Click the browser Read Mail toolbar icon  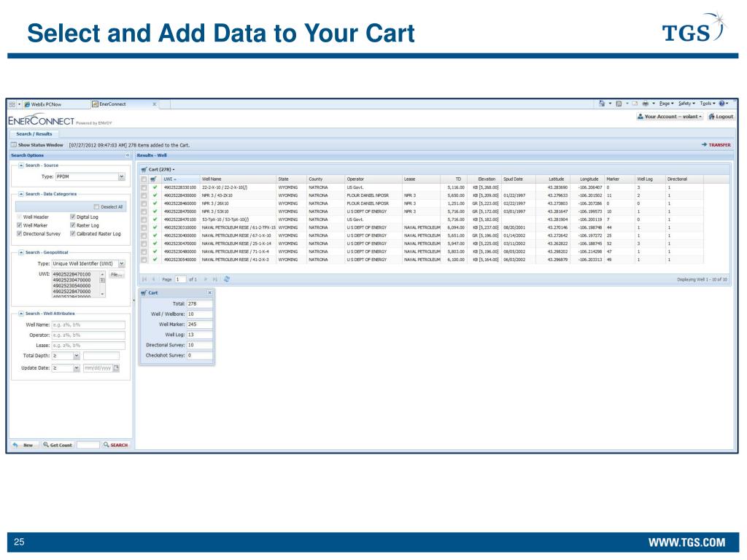(635, 104)
